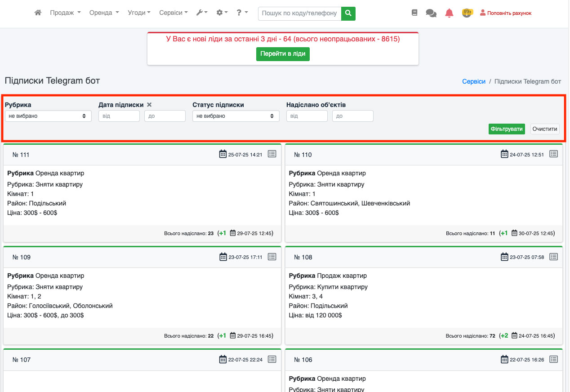Open list icon on subscription № 108
The image size is (570, 392).
(553, 257)
